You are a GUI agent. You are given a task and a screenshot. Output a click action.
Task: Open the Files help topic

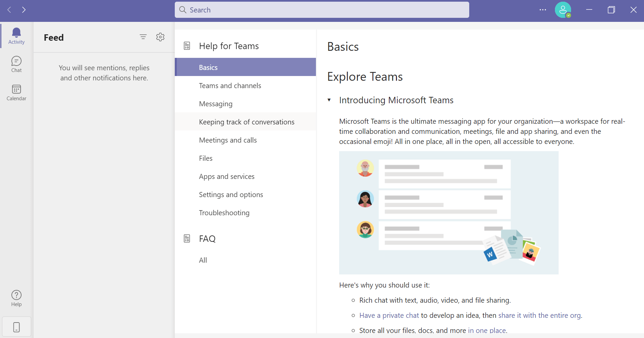(x=245, y=158)
